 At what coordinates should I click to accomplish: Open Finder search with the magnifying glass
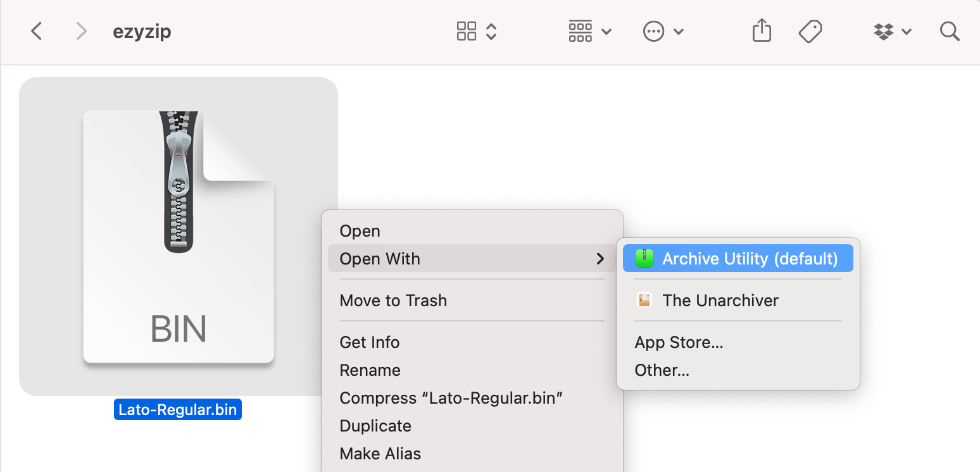950,30
